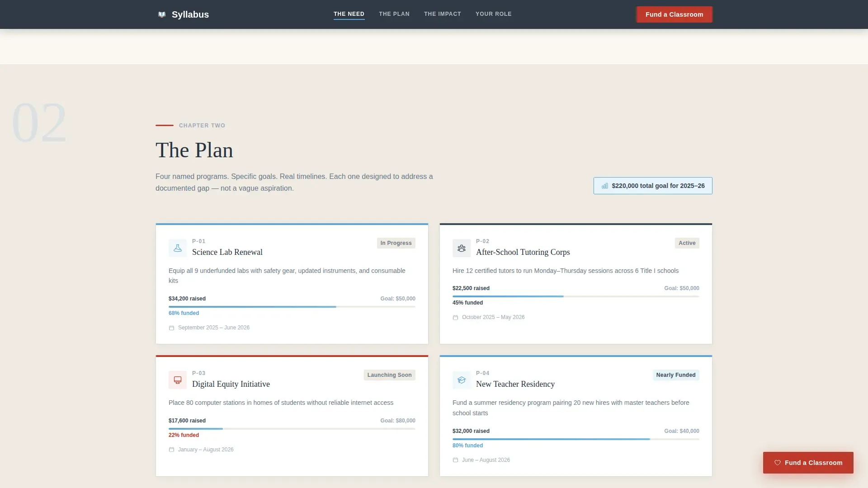Click the P-04 program code
Screen dimensions: 868x488
(483, 373)
